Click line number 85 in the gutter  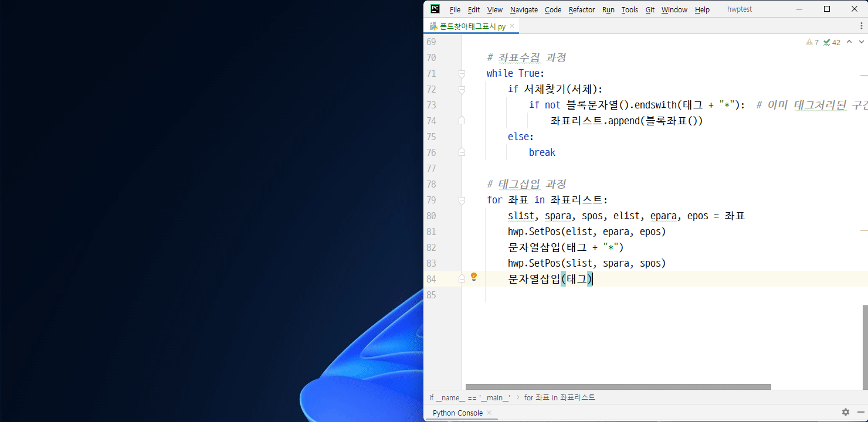point(430,295)
